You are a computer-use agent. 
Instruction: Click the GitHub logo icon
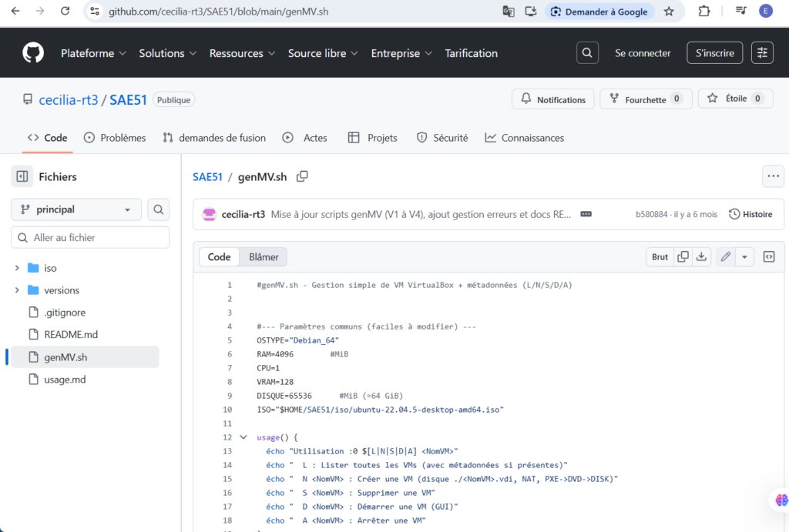coord(33,53)
